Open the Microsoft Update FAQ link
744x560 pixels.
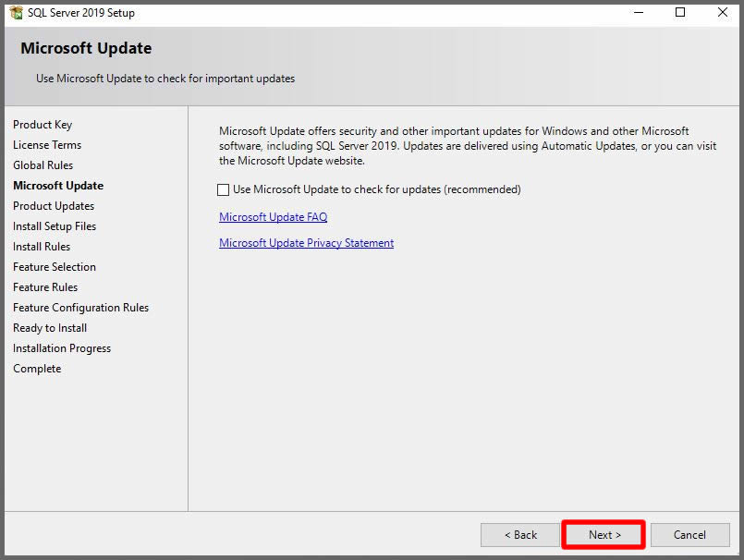coord(273,217)
